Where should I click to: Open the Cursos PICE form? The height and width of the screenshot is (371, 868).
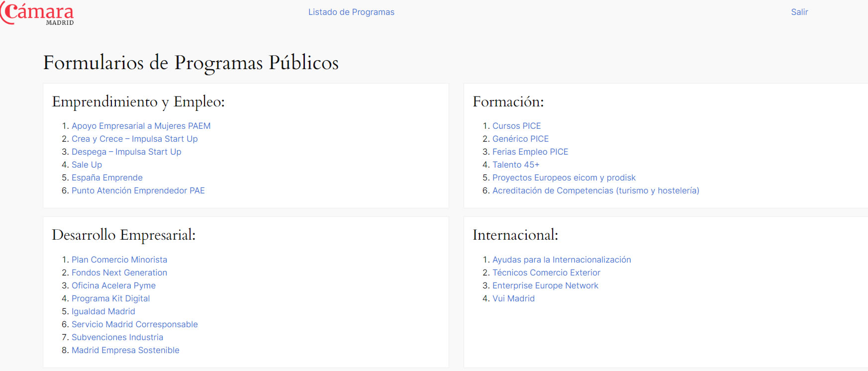516,126
